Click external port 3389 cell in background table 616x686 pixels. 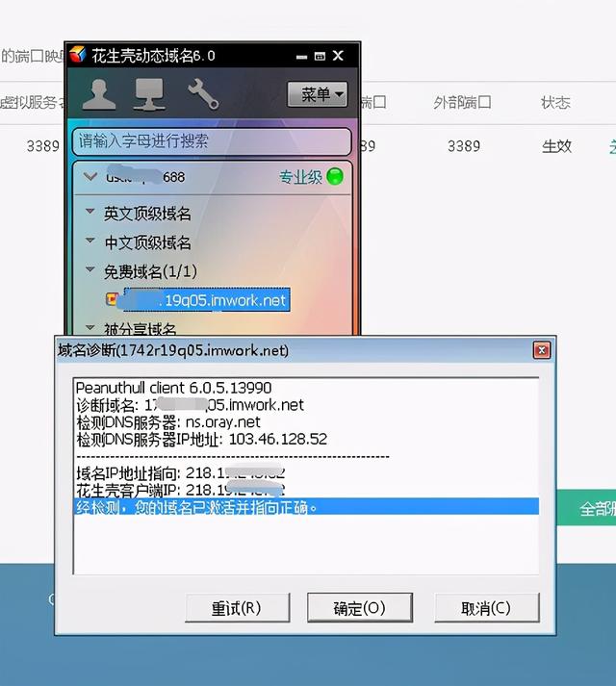point(464,146)
